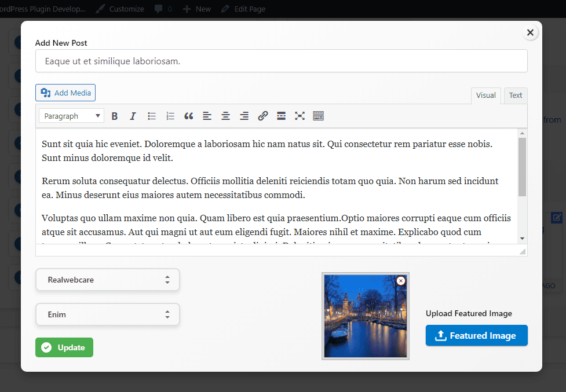Open the Realwebcare select dropdown
The width and height of the screenshot is (566, 392).
108,280
